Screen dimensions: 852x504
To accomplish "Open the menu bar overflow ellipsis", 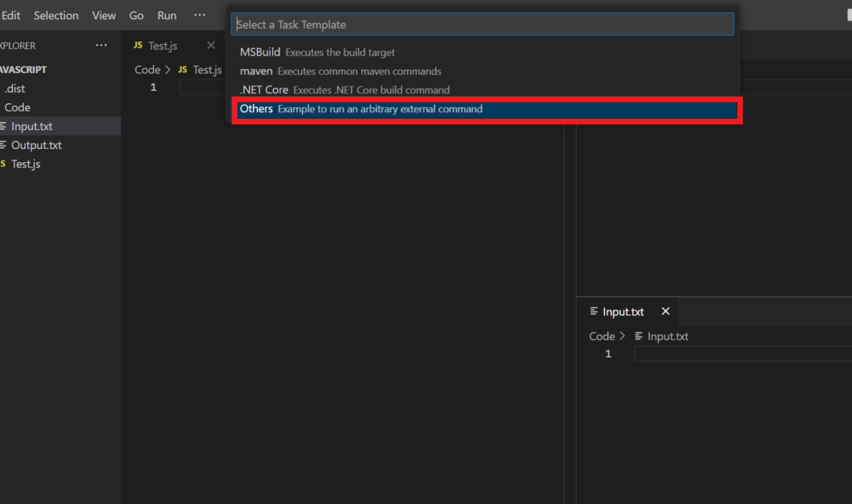I will (199, 16).
